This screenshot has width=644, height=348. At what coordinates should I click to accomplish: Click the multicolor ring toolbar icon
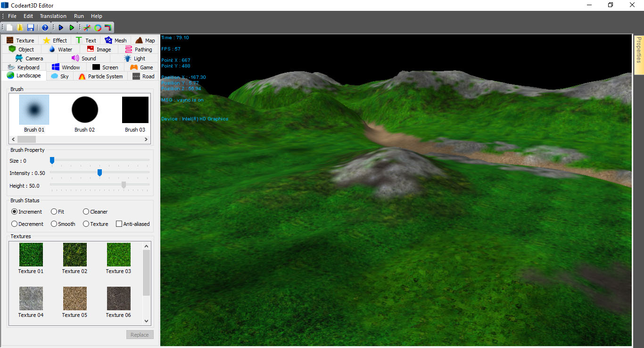coord(98,28)
